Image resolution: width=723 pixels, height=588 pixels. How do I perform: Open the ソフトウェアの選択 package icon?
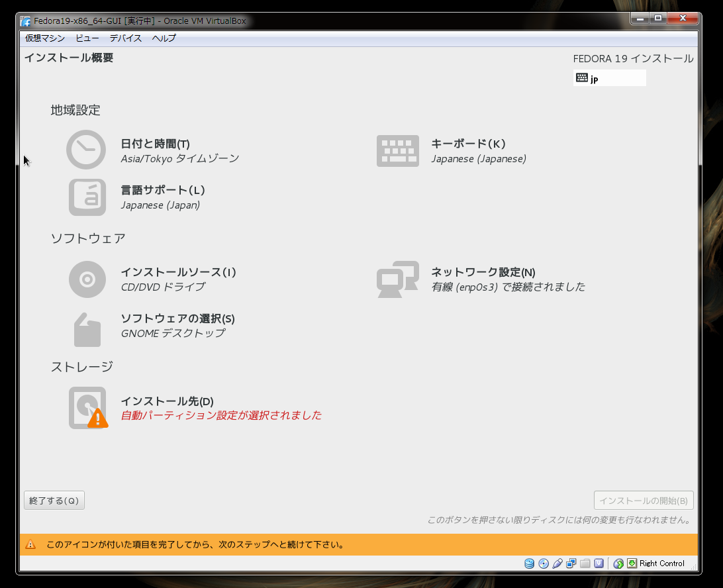[x=87, y=330]
